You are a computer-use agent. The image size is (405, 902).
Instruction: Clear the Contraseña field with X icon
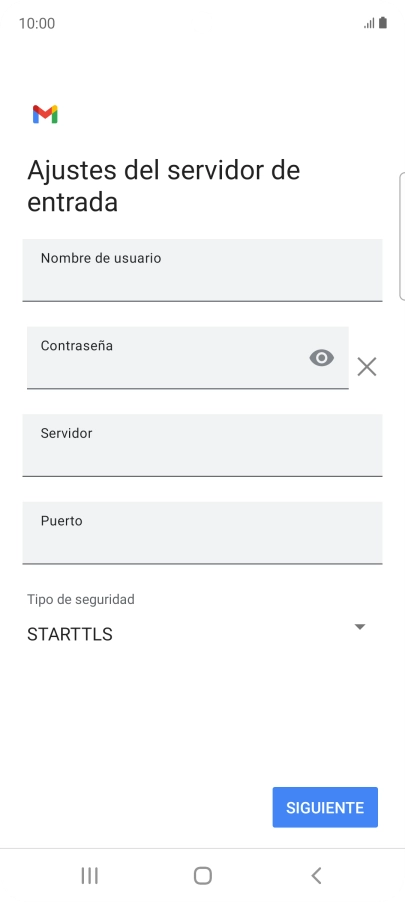pyautogui.click(x=366, y=366)
